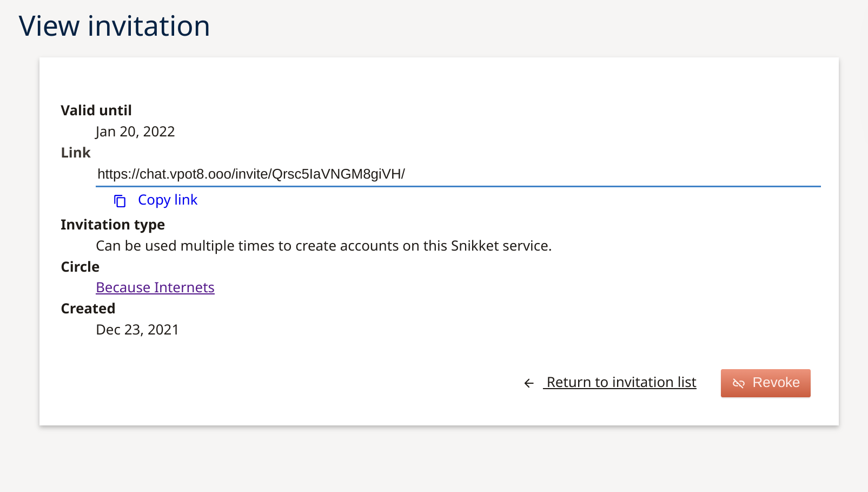
Task: Click the left arrow back icon
Action: click(x=529, y=383)
